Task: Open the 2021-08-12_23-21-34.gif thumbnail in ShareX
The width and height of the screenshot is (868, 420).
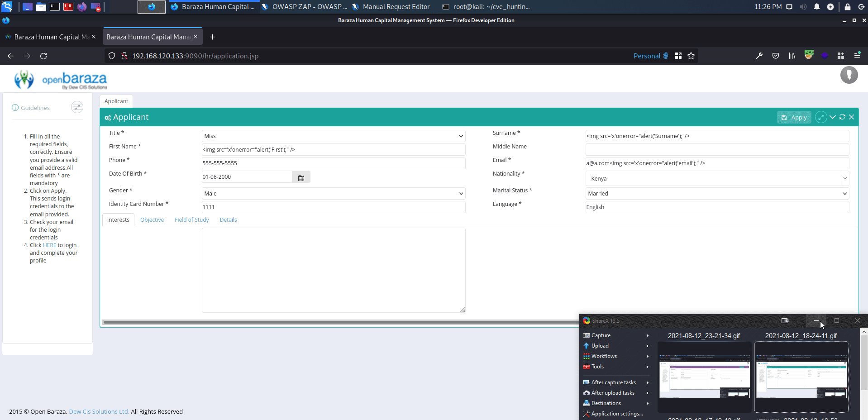Action: point(704,377)
